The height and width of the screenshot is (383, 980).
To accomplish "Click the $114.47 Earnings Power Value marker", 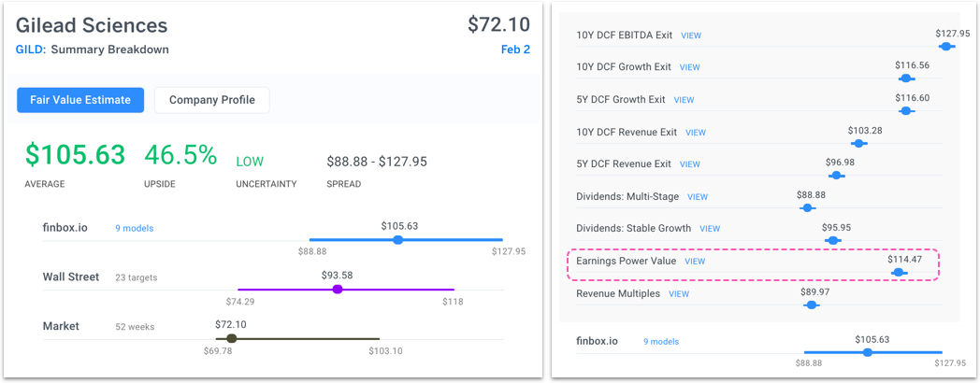I will (899, 272).
